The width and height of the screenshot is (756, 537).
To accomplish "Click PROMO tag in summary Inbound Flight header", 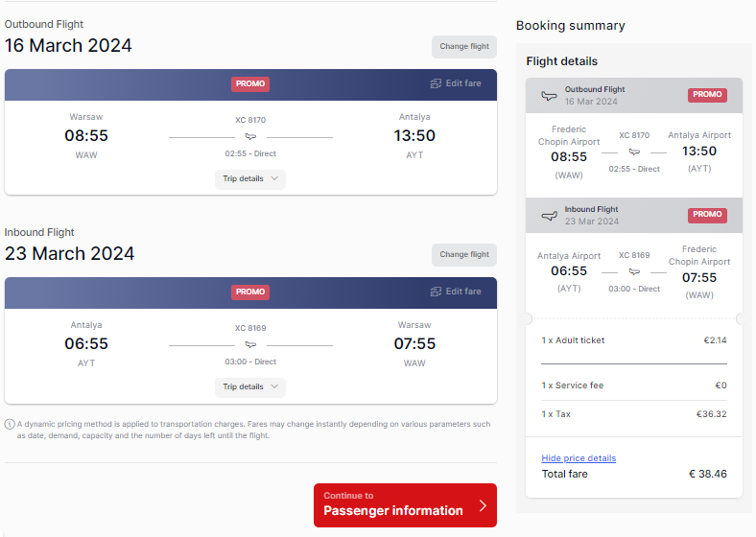I will [x=707, y=215].
